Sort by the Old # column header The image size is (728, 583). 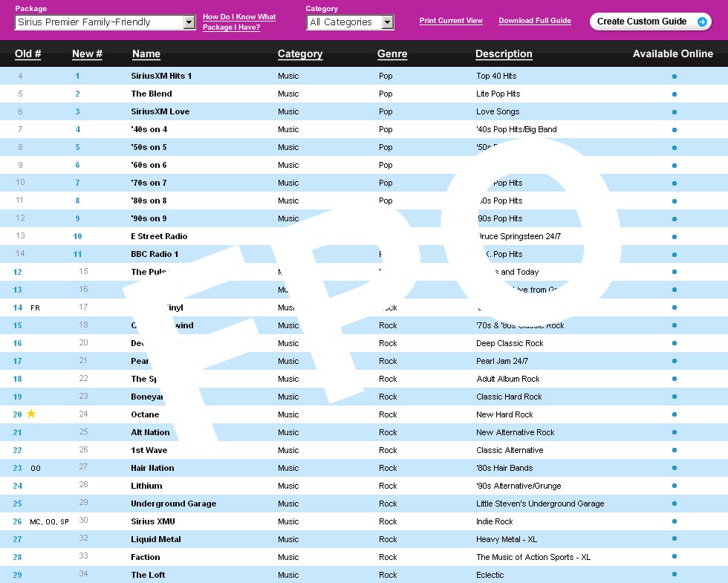point(28,53)
